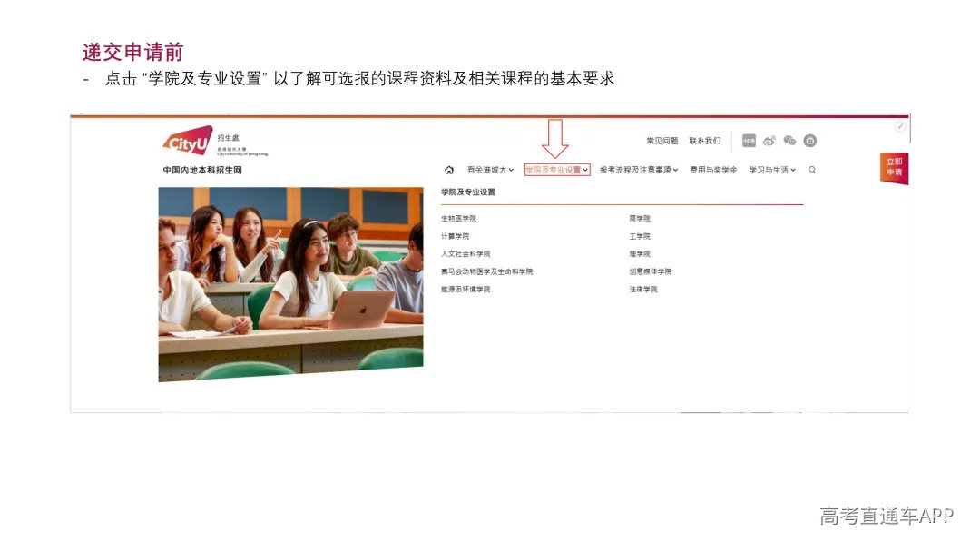Screen dimensions: 980x552
Task: Click the pencil edit icon at top right
Action: (x=900, y=127)
